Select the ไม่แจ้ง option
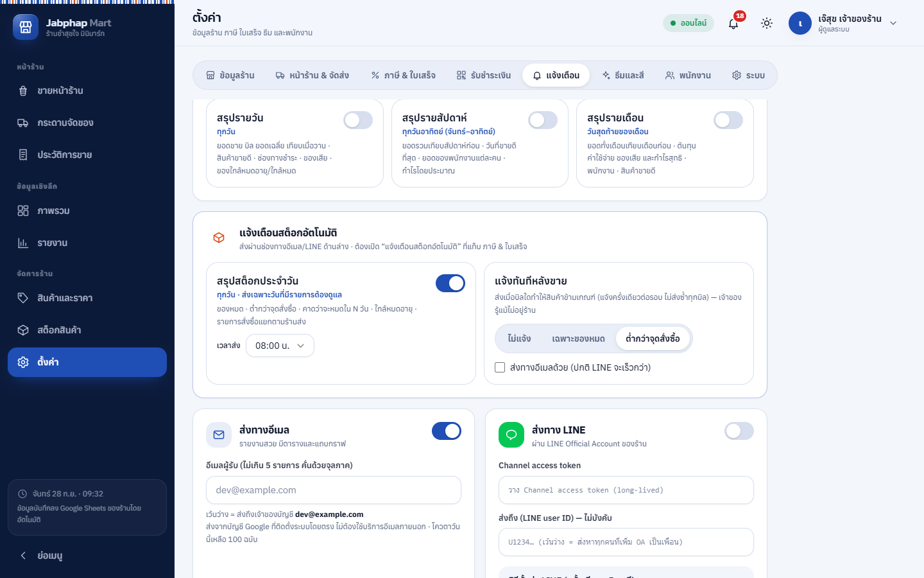 click(519, 338)
